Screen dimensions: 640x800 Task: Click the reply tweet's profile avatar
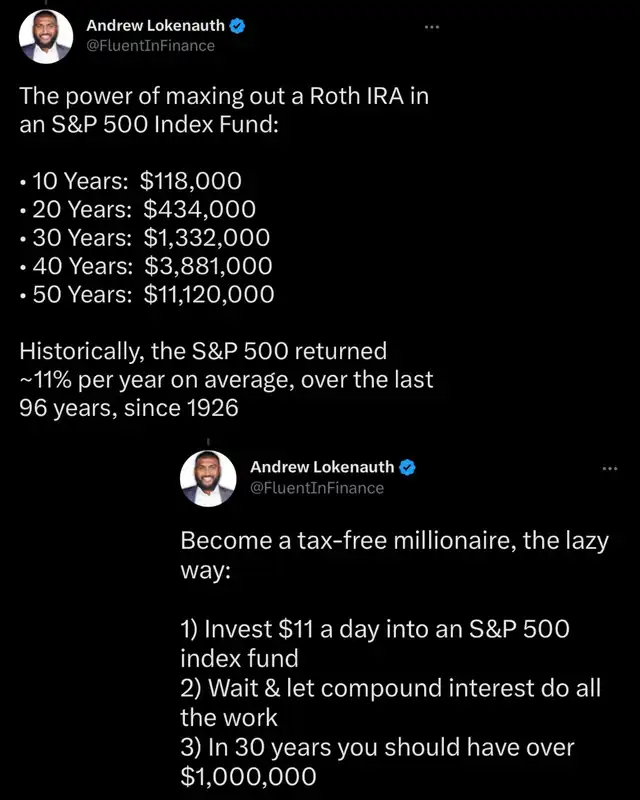(x=207, y=478)
